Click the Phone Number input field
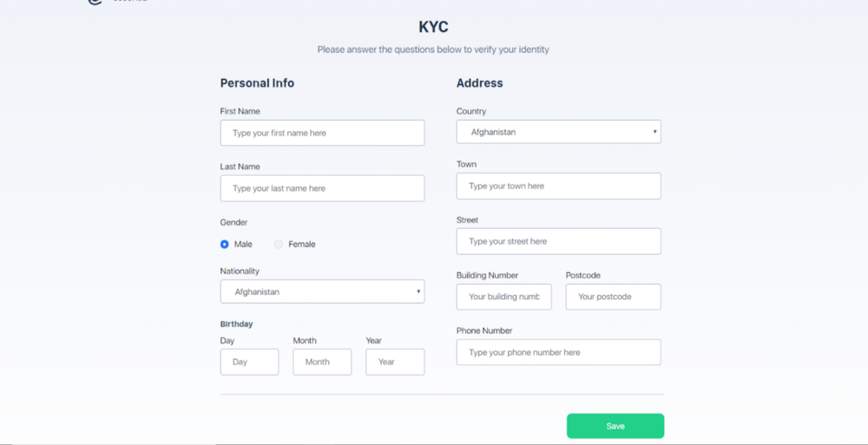Image resolution: width=868 pixels, height=445 pixels. point(558,352)
